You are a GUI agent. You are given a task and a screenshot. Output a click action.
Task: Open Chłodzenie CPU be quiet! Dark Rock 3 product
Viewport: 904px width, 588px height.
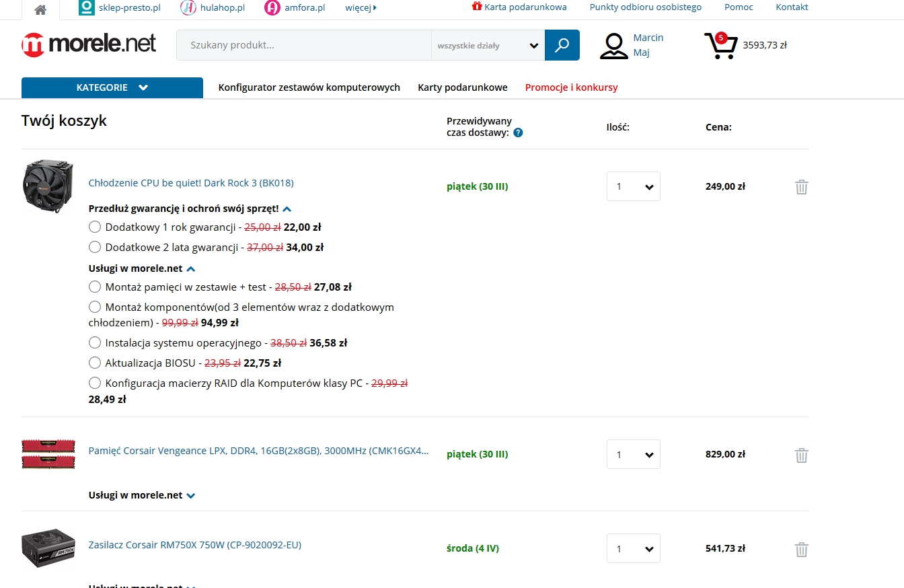[x=191, y=182]
